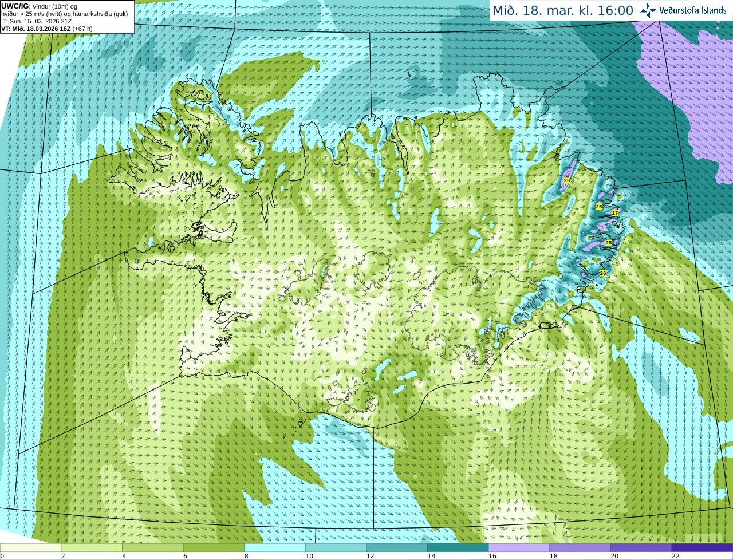
Task: Pick the palest 0–2 m/s legend color
Action: pos(30,547)
